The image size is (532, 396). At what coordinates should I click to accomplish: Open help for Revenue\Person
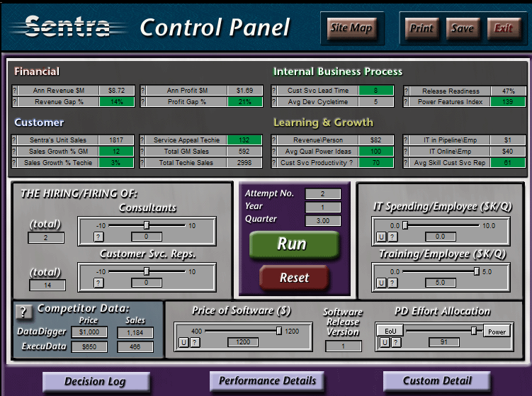[x=274, y=140]
